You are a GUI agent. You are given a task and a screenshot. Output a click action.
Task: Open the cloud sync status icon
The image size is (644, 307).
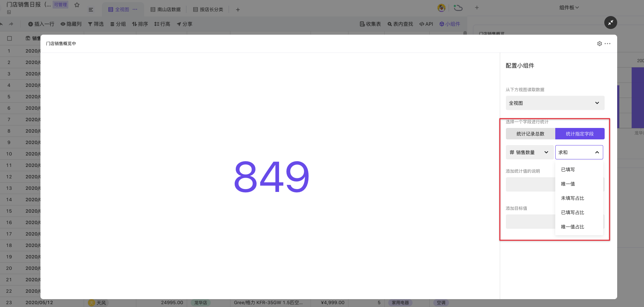coord(458,8)
